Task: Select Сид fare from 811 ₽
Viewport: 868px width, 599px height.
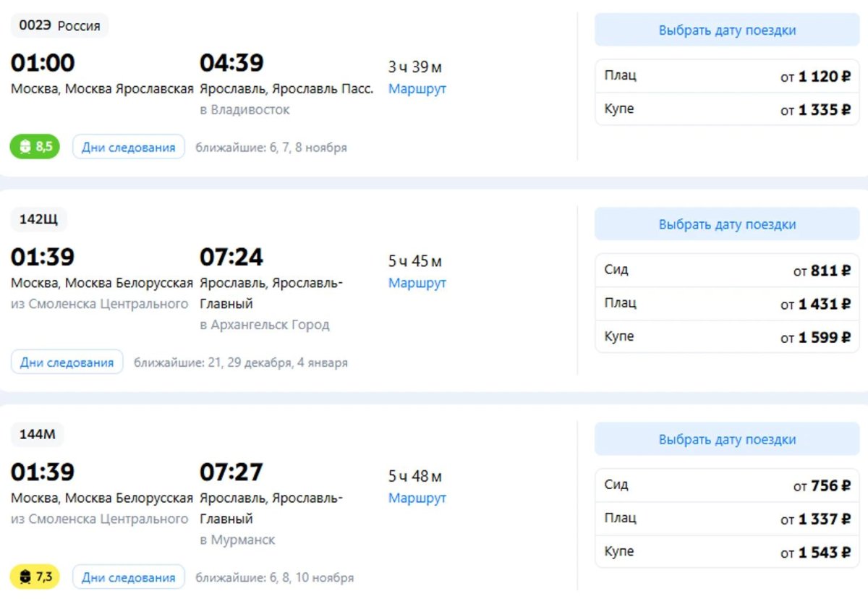Action: click(727, 271)
